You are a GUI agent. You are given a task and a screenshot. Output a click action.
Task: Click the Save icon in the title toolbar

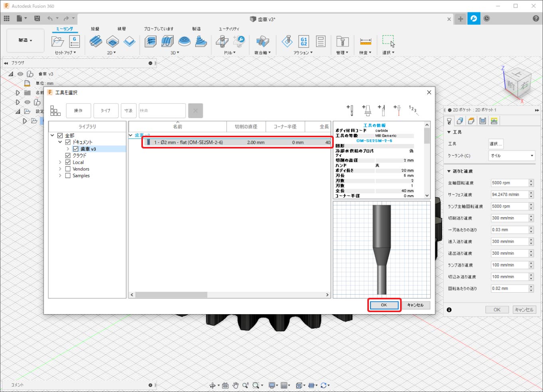[37, 18]
